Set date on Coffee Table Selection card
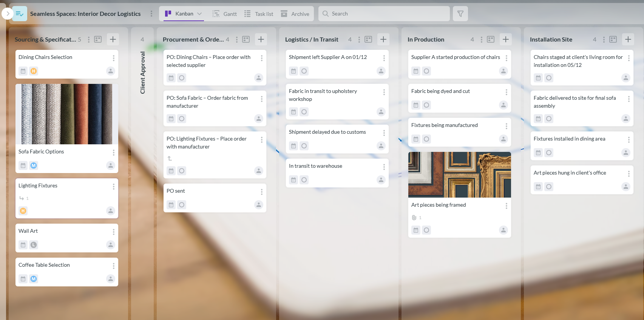 pos(23,279)
